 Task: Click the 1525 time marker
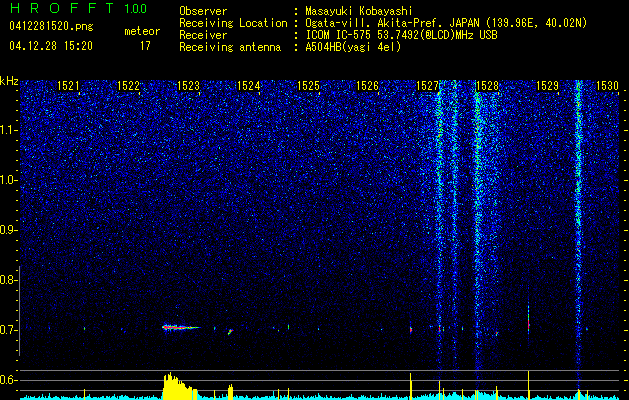308,85
